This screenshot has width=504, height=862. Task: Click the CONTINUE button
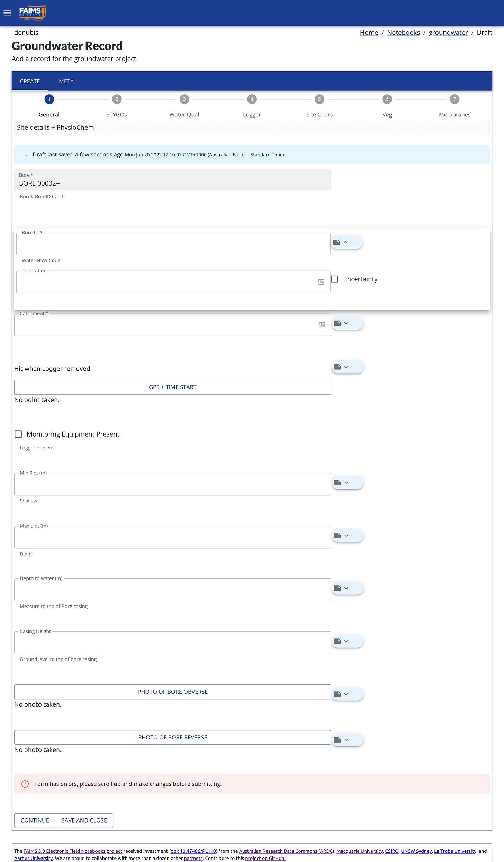tap(35, 820)
